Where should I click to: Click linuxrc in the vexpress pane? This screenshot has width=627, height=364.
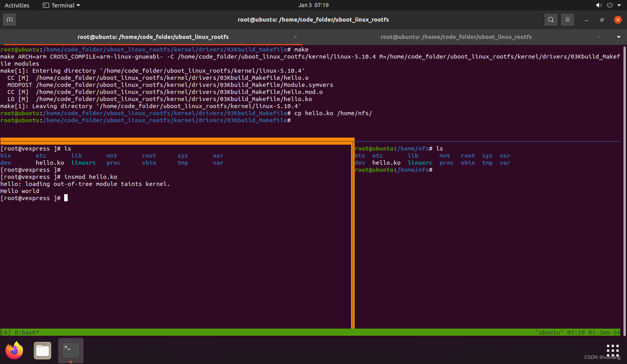coord(83,163)
